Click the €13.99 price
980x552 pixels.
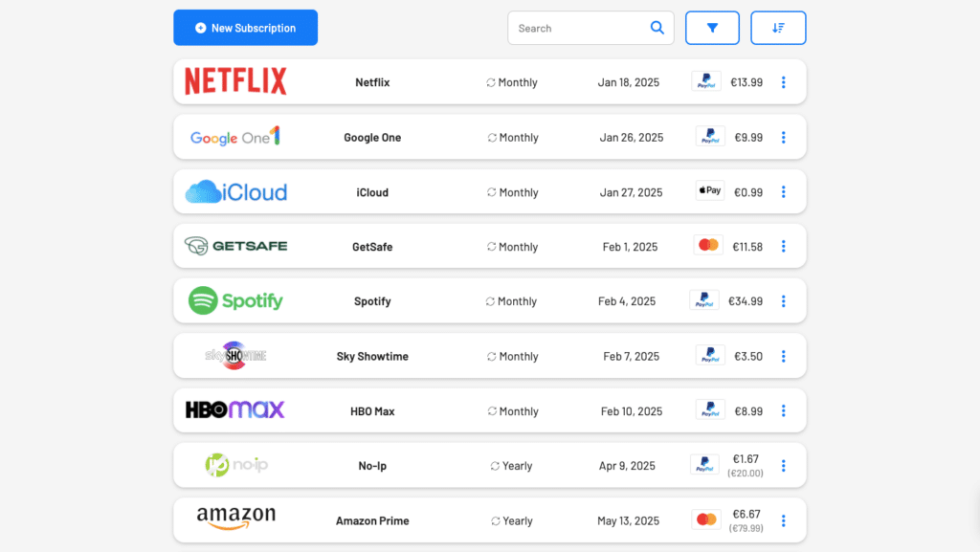pyautogui.click(x=746, y=82)
